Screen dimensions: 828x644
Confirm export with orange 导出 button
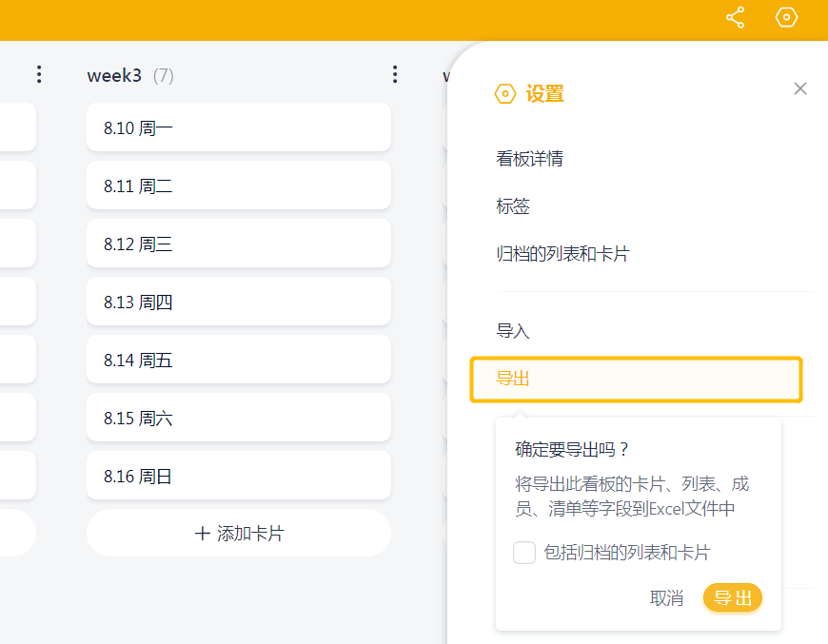point(732,597)
